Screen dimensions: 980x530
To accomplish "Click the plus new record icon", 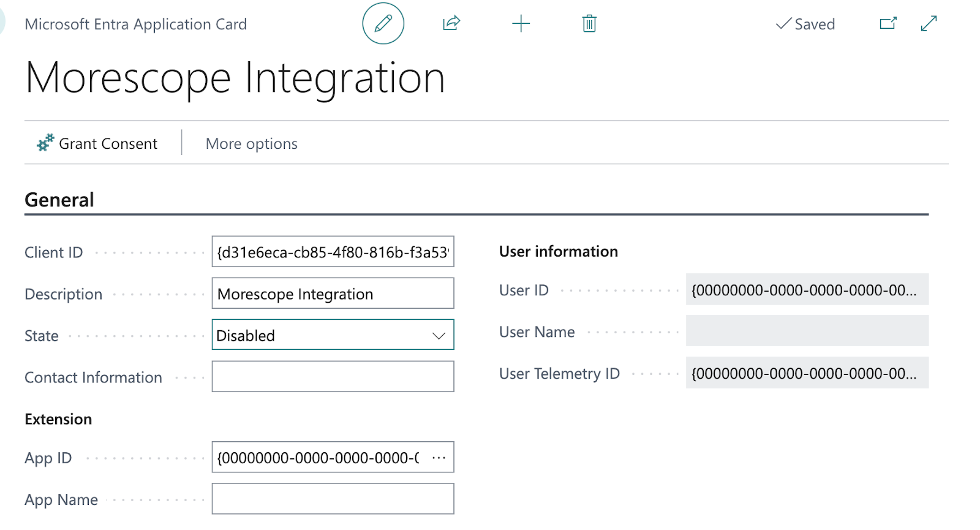I will coord(521,24).
